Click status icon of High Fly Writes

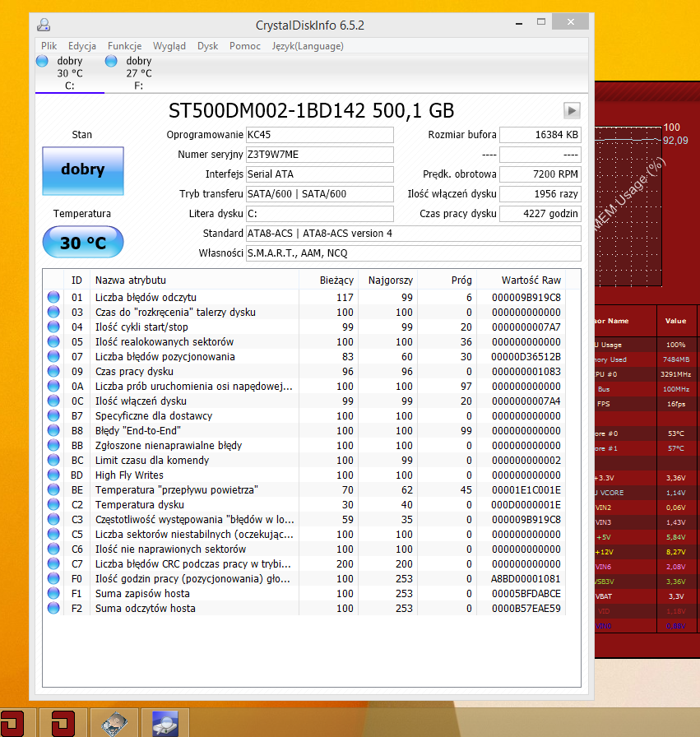point(53,475)
